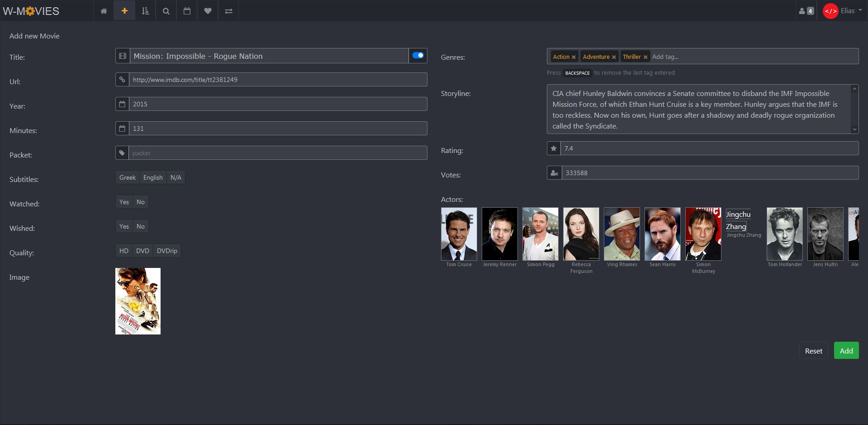Image resolution: width=868 pixels, height=425 pixels.
Task: Select English subtitles
Action: [x=153, y=177]
